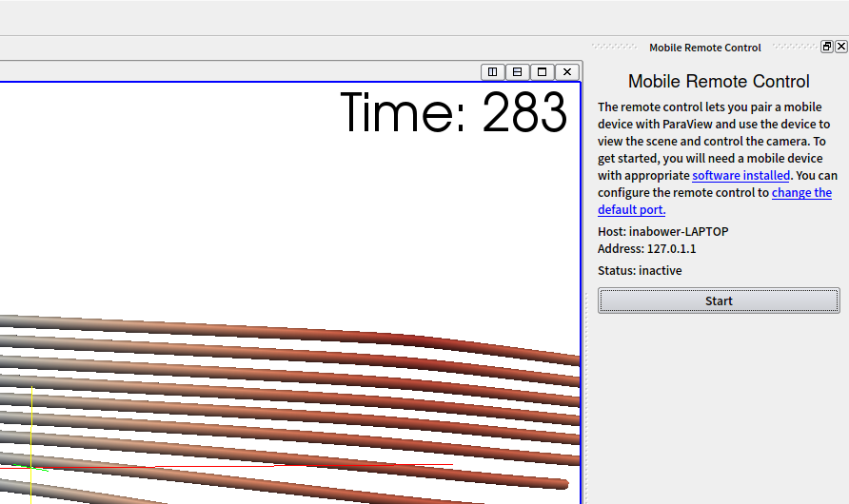The height and width of the screenshot is (504, 849).
Task: Start the mobile remote control
Action: (x=719, y=300)
